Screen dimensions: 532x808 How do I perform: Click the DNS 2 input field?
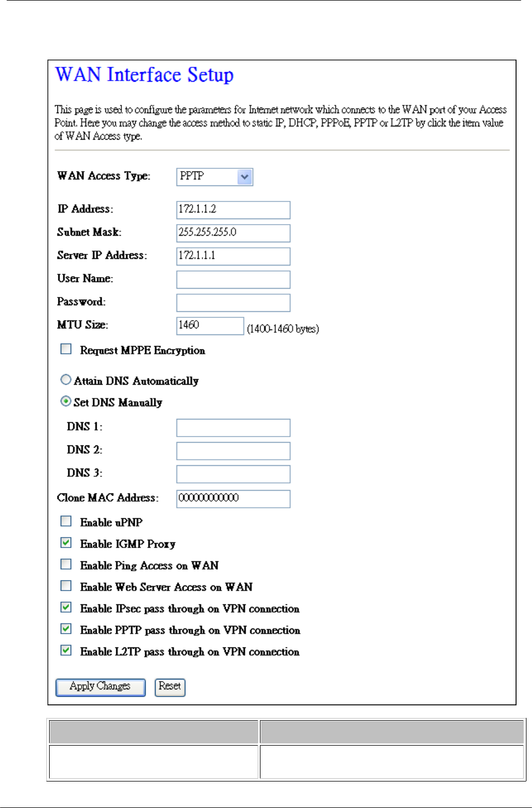pos(233,451)
